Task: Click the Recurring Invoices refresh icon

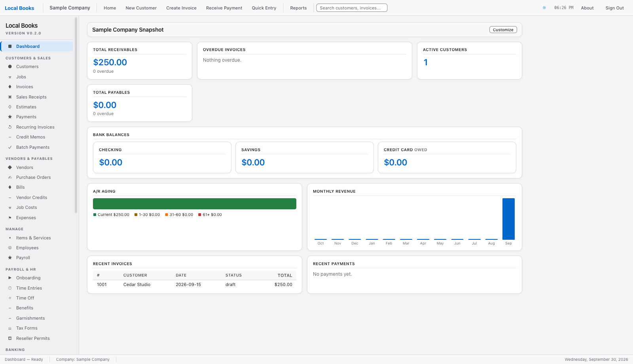Action: [10, 127]
